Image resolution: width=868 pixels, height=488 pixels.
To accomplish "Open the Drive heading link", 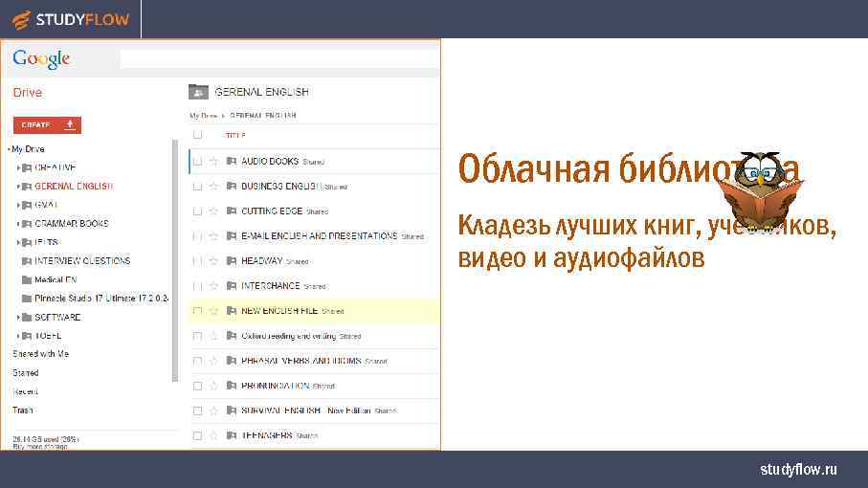I will click(x=27, y=93).
